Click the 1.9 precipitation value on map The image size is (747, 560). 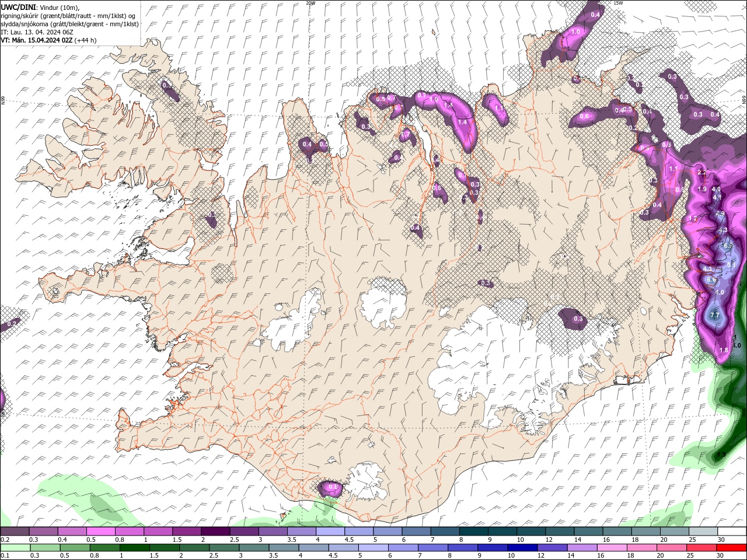[x=702, y=190]
